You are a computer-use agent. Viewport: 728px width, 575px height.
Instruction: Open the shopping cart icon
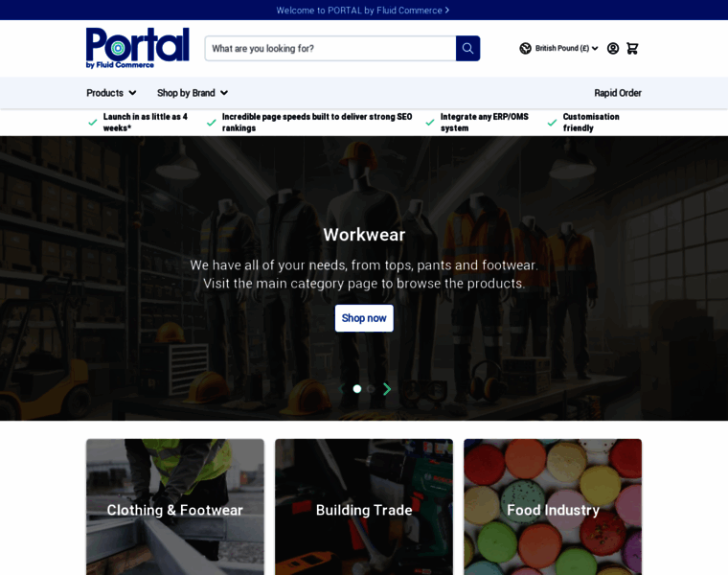[632, 48]
